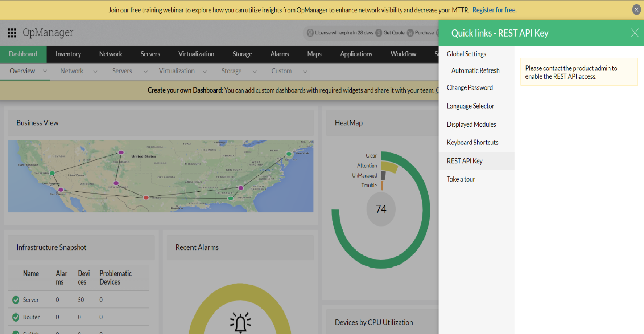Close the Quick links panel
644x334 pixels.
(634, 33)
